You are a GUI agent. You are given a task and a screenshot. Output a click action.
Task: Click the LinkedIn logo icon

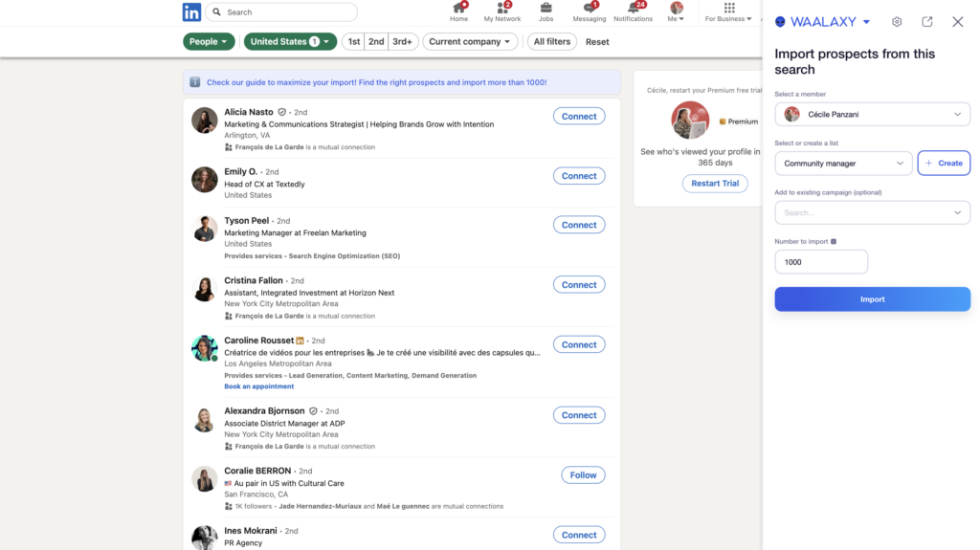pos(191,11)
